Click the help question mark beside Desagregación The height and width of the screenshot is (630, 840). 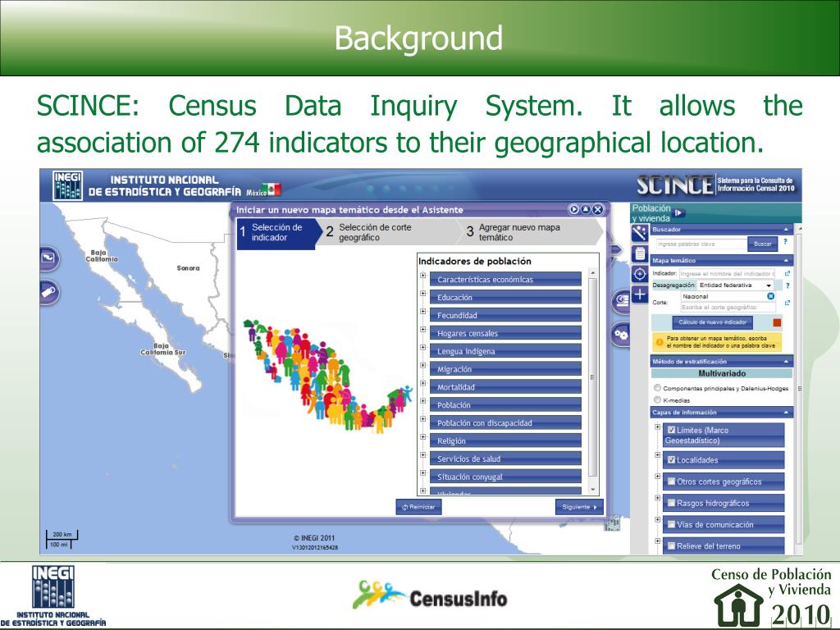pyautogui.click(x=787, y=285)
